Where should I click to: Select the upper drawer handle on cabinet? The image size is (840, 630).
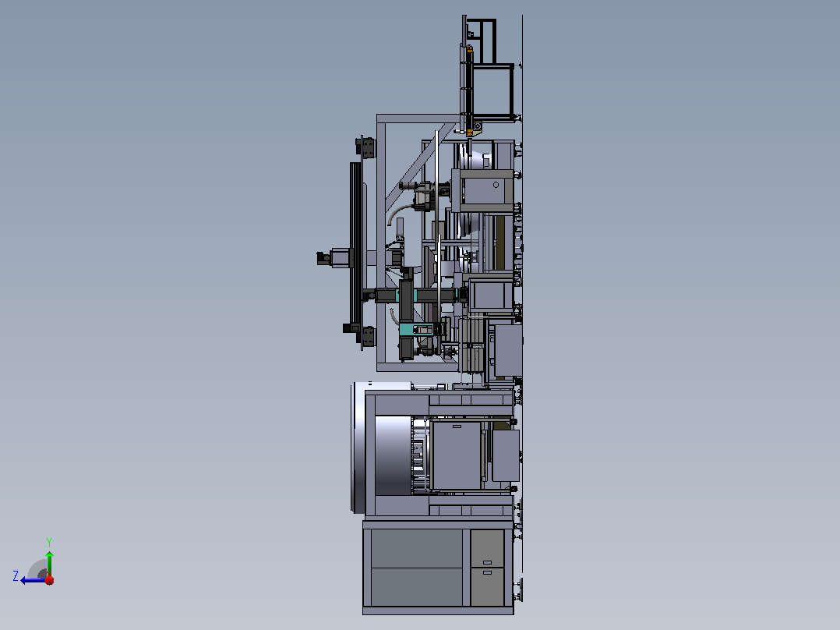pyautogui.click(x=487, y=562)
